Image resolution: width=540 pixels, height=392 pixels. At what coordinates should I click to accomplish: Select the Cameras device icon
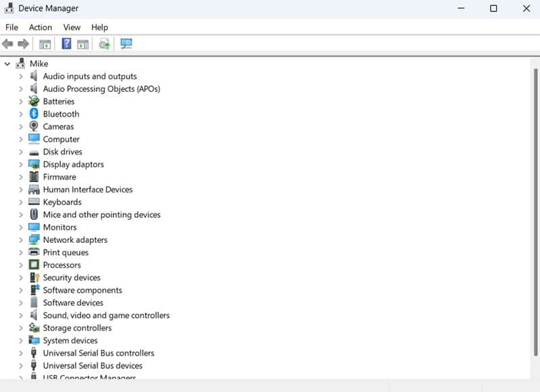point(34,126)
